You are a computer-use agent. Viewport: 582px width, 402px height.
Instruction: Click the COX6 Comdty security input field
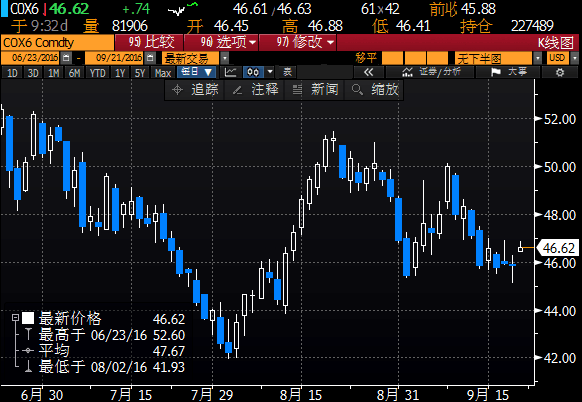pos(57,43)
